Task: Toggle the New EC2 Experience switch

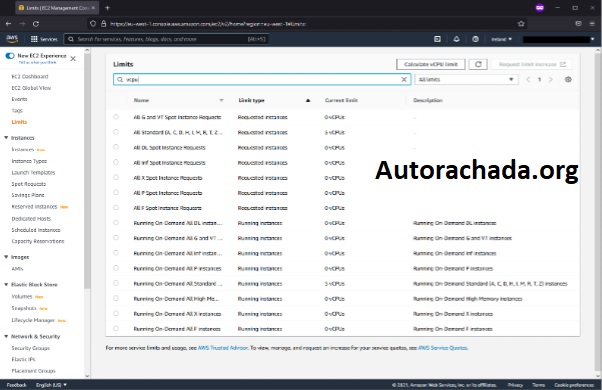Action: click(10, 56)
